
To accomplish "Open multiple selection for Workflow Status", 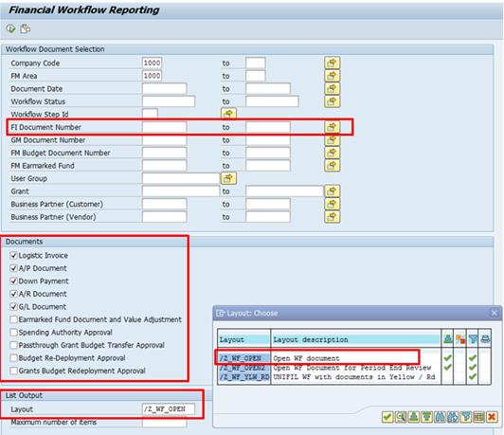I will [x=332, y=101].
